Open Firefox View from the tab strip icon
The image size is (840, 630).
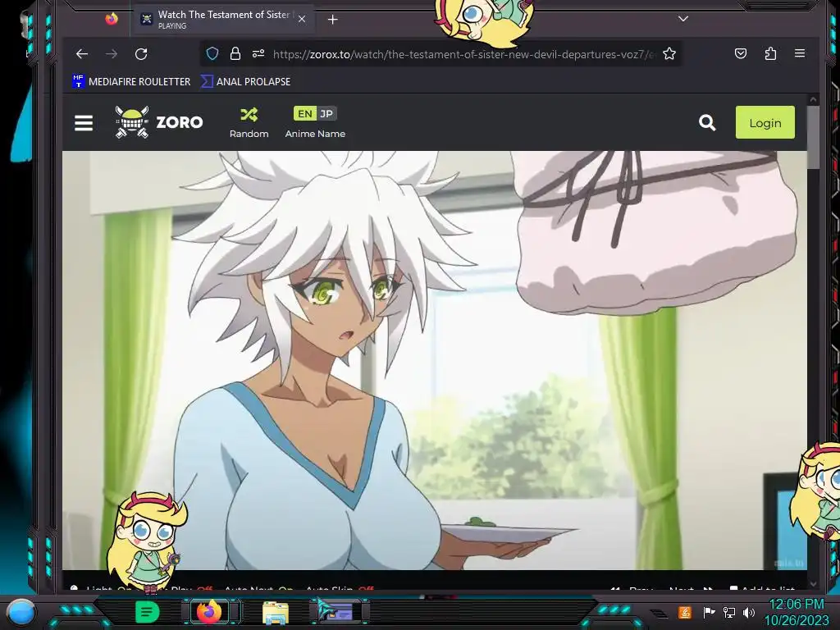tap(112, 20)
